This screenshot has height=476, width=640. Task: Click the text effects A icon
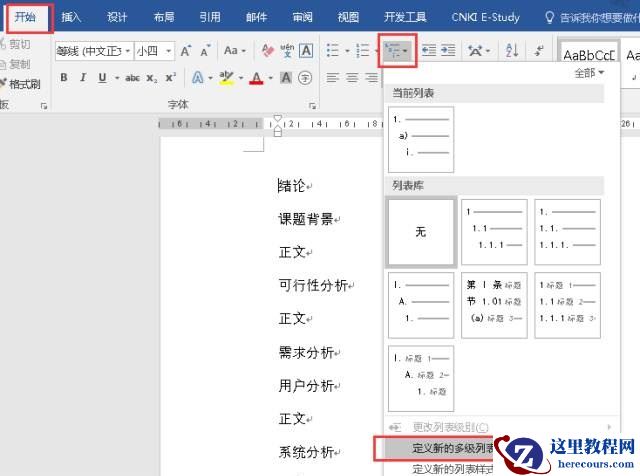click(198, 78)
